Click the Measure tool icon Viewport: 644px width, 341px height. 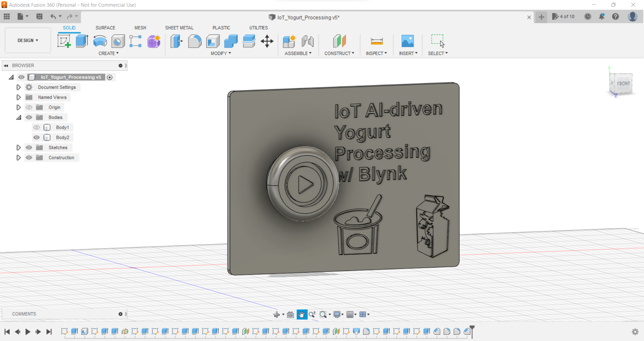[377, 41]
